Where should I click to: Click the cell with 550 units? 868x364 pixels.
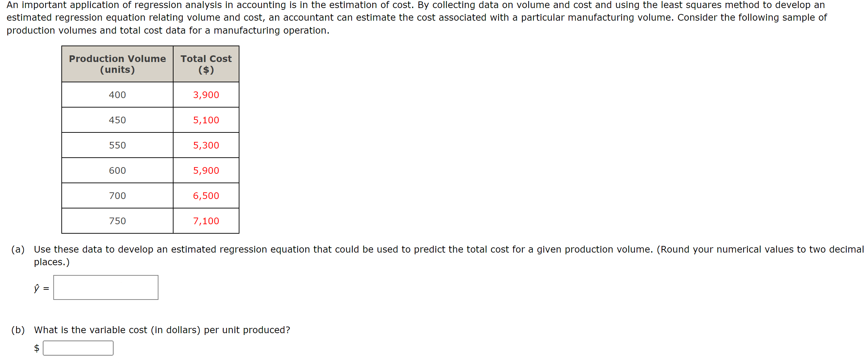pyautogui.click(x=117, y=145)
